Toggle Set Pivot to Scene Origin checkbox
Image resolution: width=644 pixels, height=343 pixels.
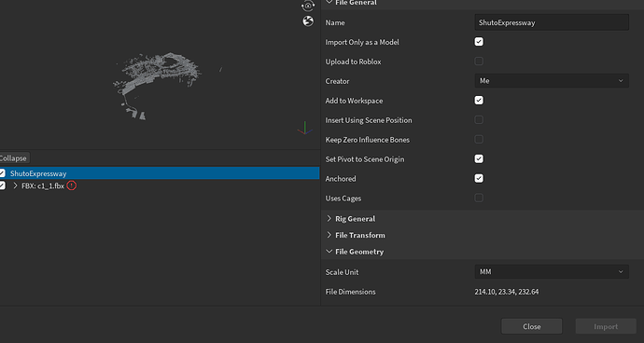[x=479, y=158]
